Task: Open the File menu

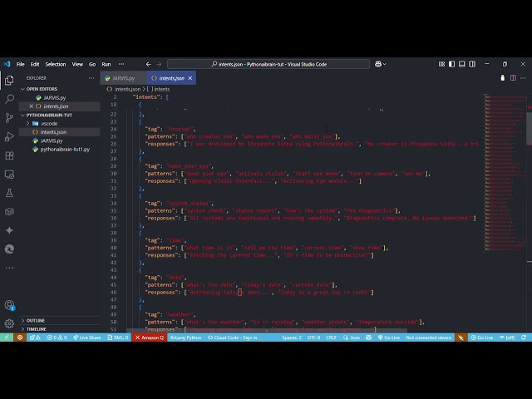Action: 20,64
